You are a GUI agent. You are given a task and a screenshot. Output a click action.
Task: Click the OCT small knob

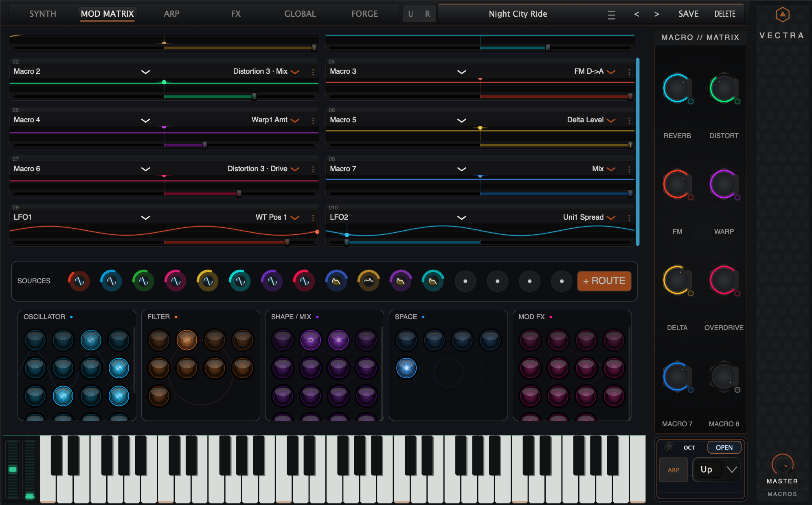tap(669, 447)
